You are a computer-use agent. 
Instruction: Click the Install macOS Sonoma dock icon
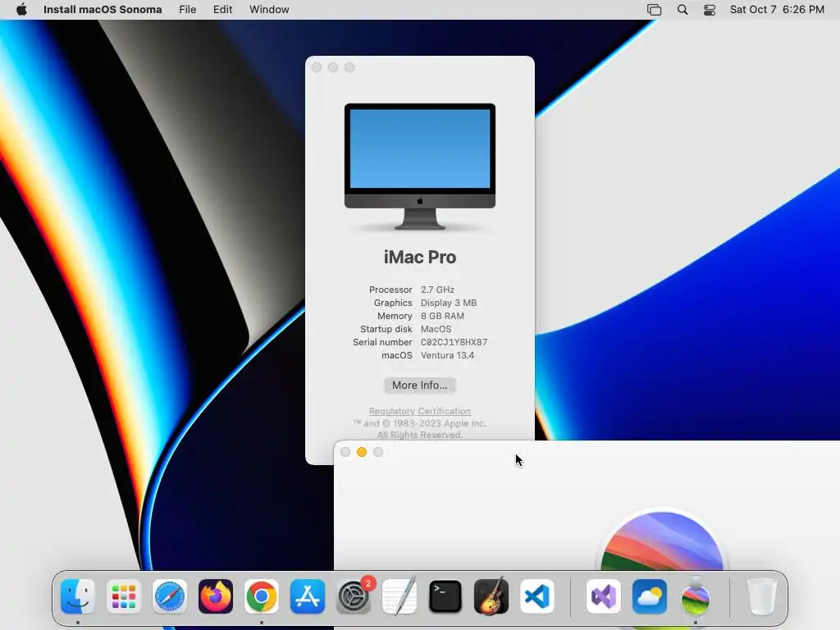coord(696,596)
